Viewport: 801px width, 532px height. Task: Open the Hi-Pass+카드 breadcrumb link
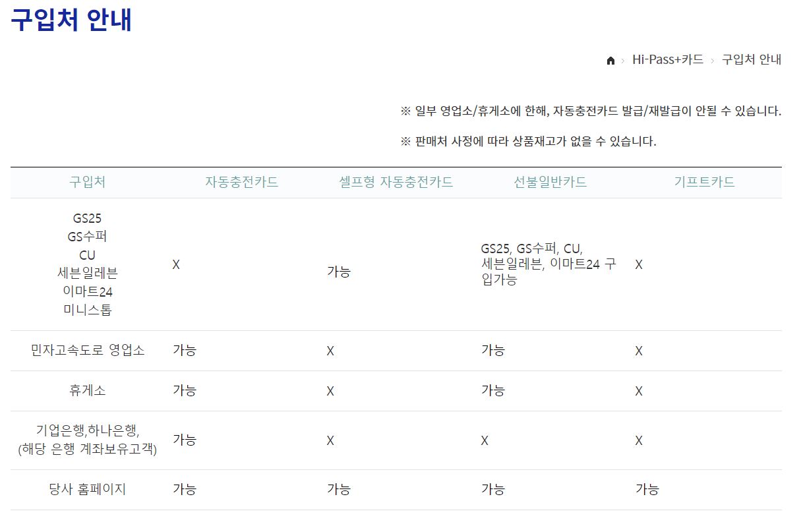[x=667, y=59]
